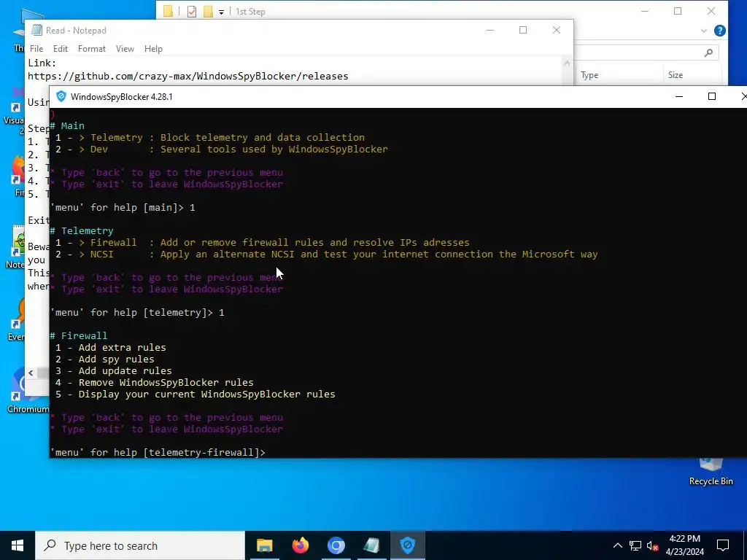
Task: Expand the File Explorer ribbon chevron
Action: coord(704,31)
